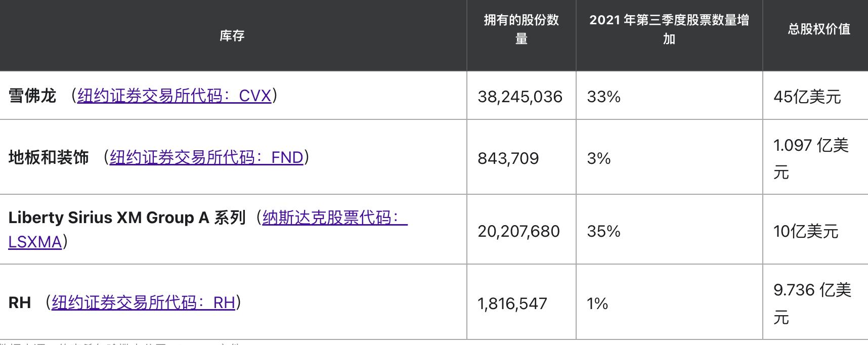The height and width of the screenshot is (345, 868).
Task: Click the 9.736 亿美元 value cell
Action: click(x=812, y=304)
